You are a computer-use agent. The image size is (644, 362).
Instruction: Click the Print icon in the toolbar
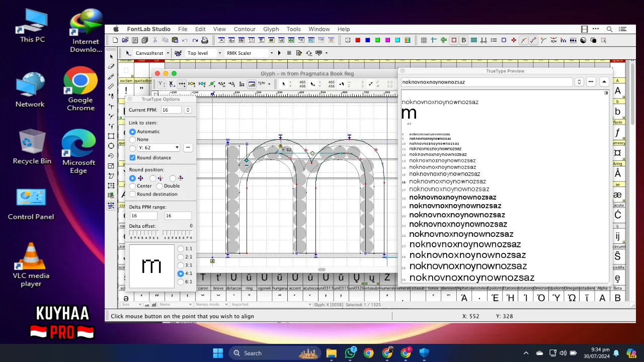205,40
